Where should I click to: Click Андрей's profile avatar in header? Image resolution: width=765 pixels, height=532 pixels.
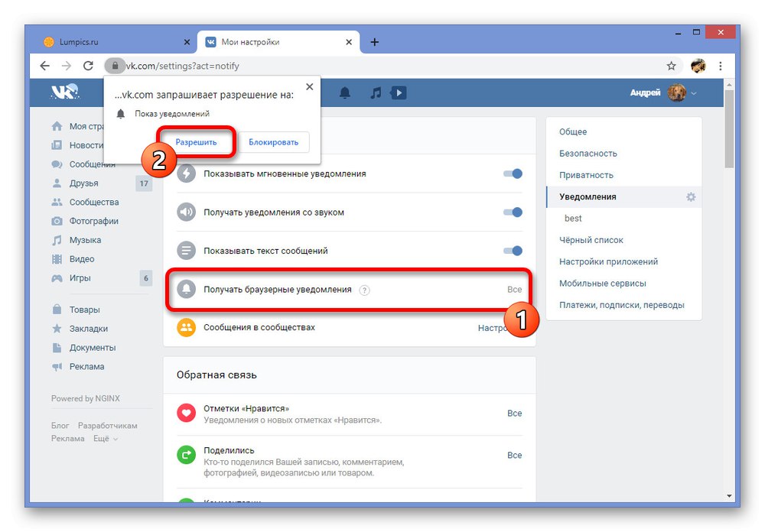pos(676,92)
